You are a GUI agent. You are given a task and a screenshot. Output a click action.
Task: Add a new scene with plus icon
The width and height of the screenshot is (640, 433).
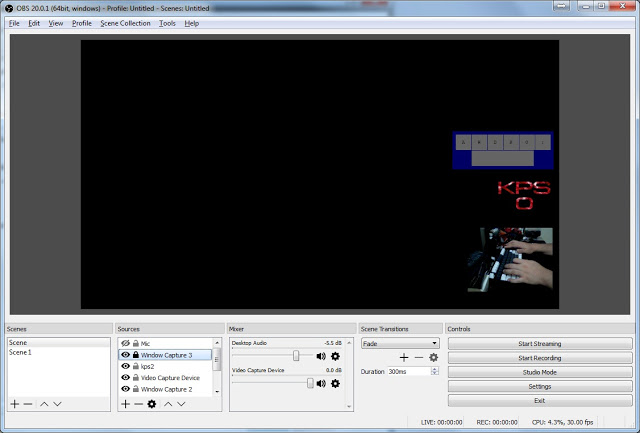coord(15,404)
